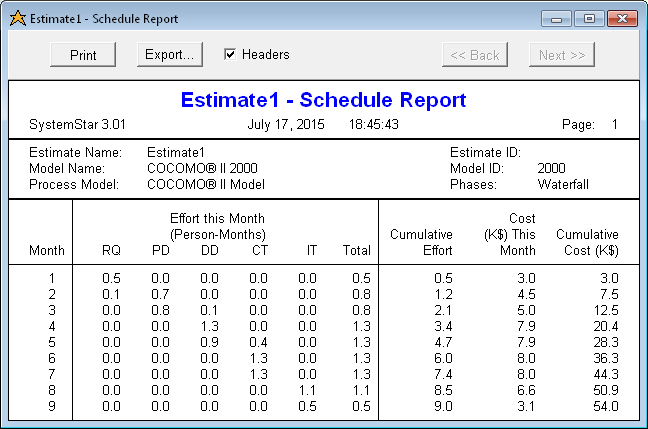Screen dimensions: 648x429
Task: Click the 'Estimate ID:' label
Action: (x=485, y=153)
